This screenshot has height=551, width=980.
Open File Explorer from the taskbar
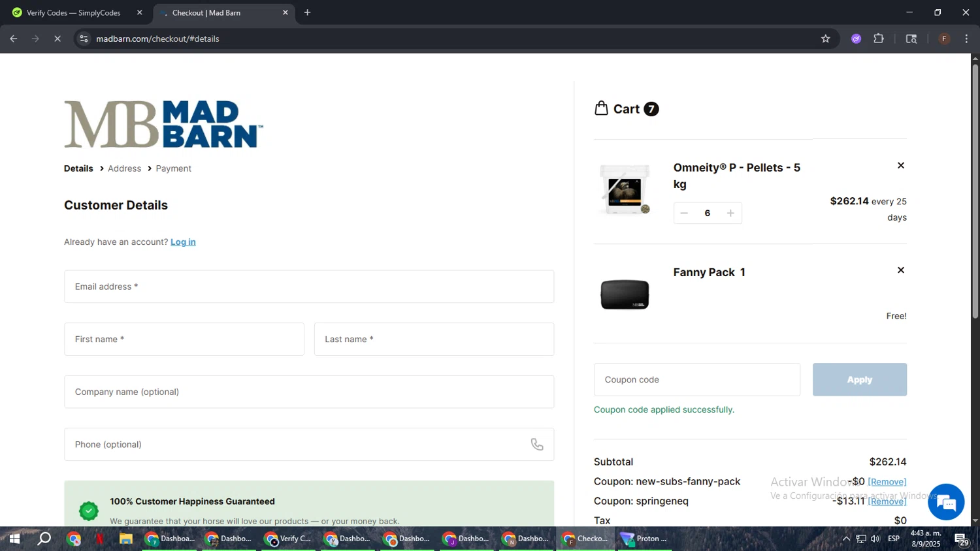(x=126, y=539)
